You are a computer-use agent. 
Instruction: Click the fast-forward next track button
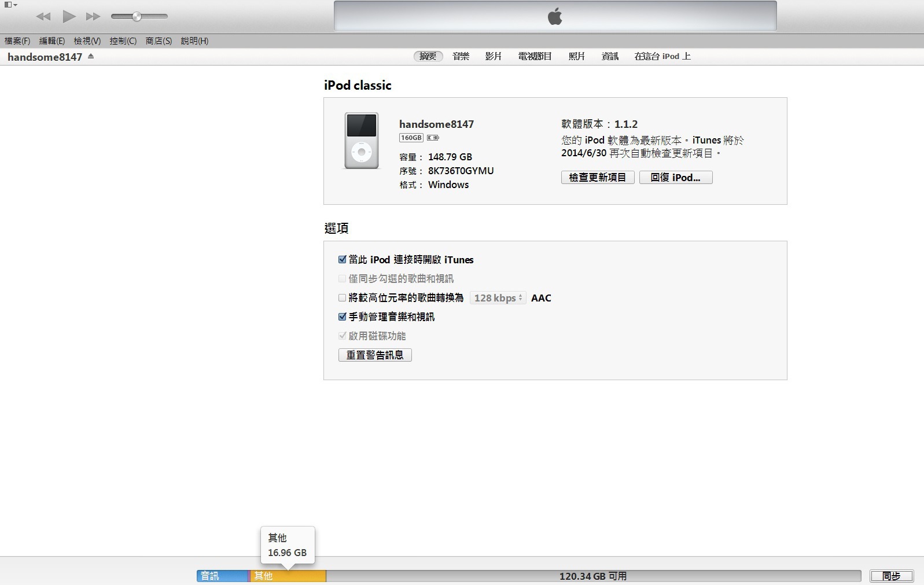pyautogui.click(x=93, y=17)
